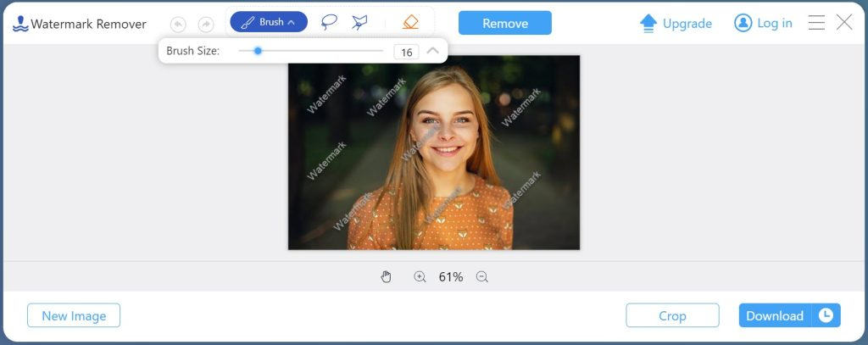
Task: Redo the last action
Action: coord(206,24)
